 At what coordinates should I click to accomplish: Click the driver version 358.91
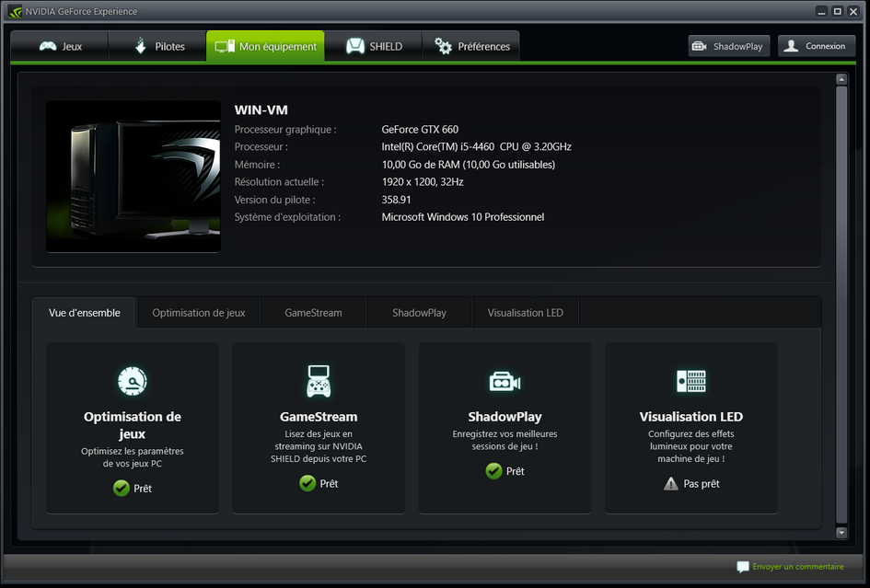click(396, 200)
